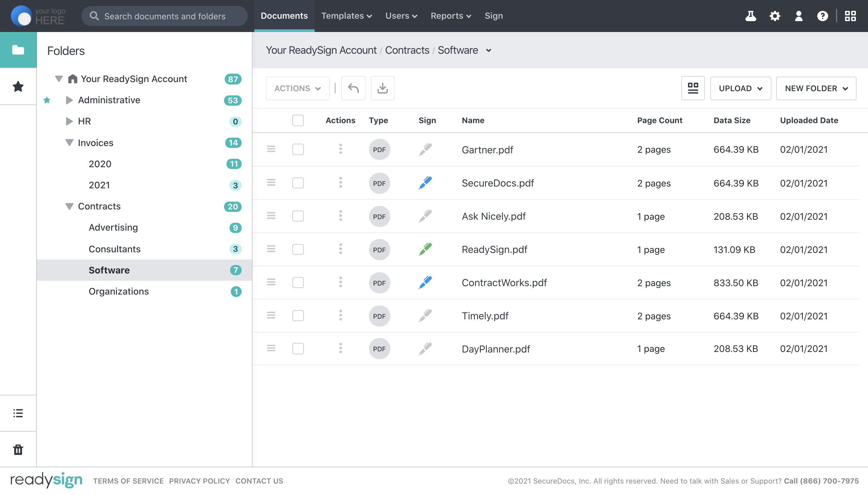The height and width of the screenshot is (495, 868).
Task: Open the Terms of Service link
Action: 128,481
